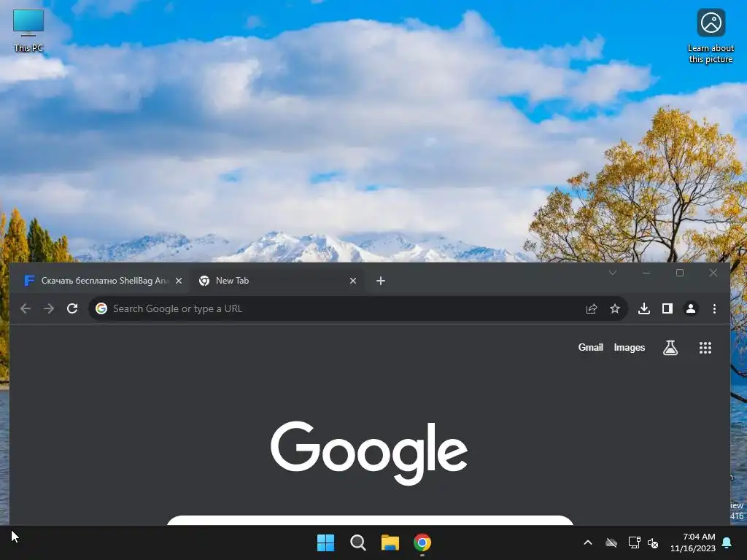Minimize the Chrome window

pos(646,273)
